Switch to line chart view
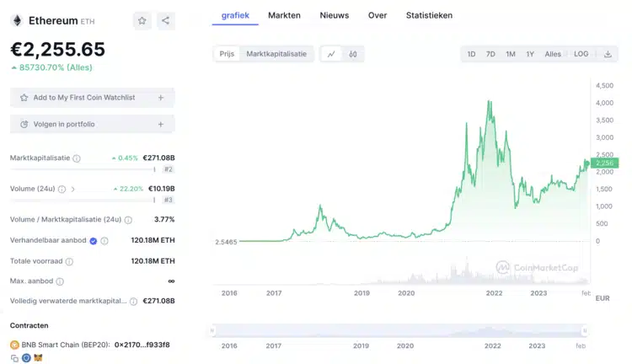 tap(331, 54)
